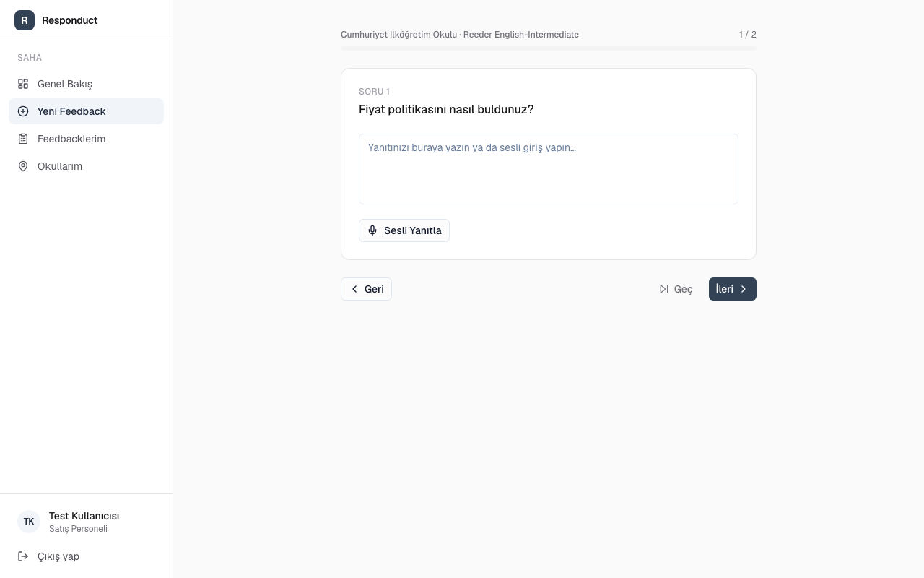Go to the Feedbacklerim page

point(86,139)
